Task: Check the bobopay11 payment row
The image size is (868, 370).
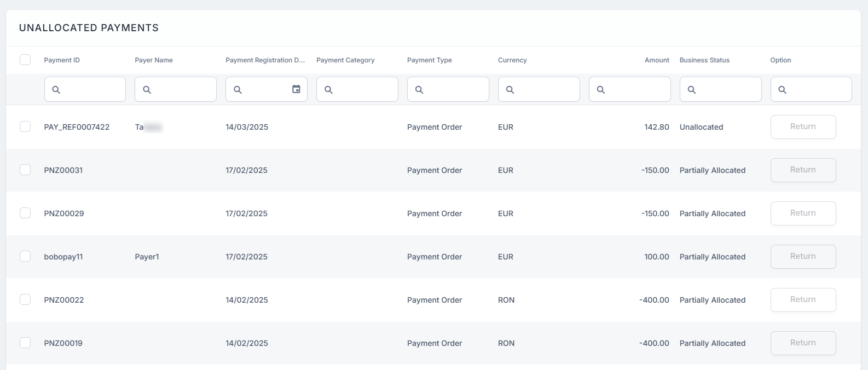Action: click(x=25, y=256)
